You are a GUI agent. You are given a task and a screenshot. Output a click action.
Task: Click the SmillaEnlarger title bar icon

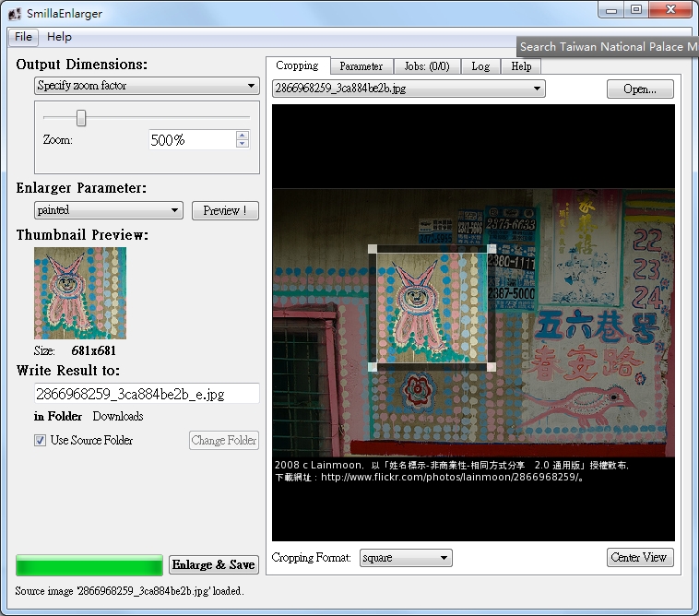pyautogui.click(x=14, y=14)
